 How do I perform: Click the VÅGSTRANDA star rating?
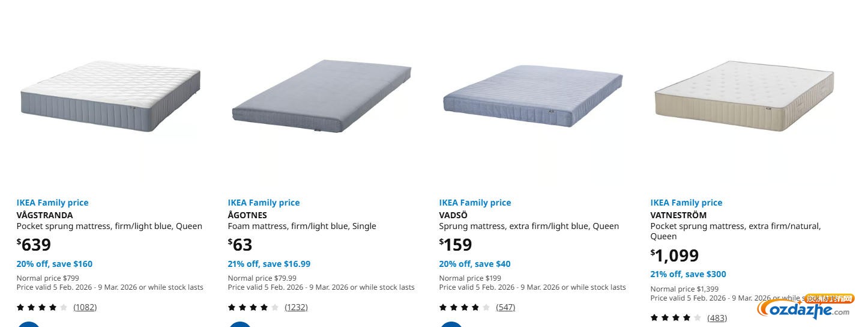pyautogui.click(x=42, y=307)
